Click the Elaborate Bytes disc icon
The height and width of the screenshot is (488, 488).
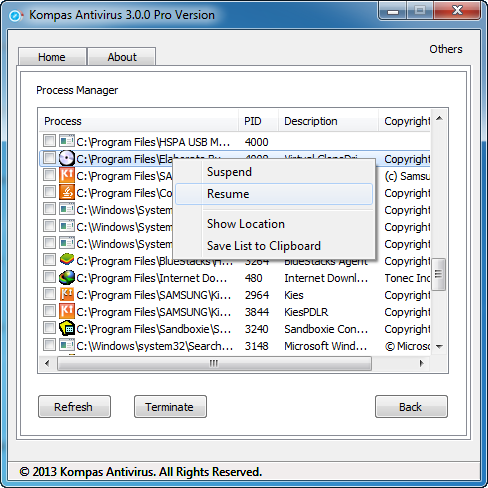point(67,158)
